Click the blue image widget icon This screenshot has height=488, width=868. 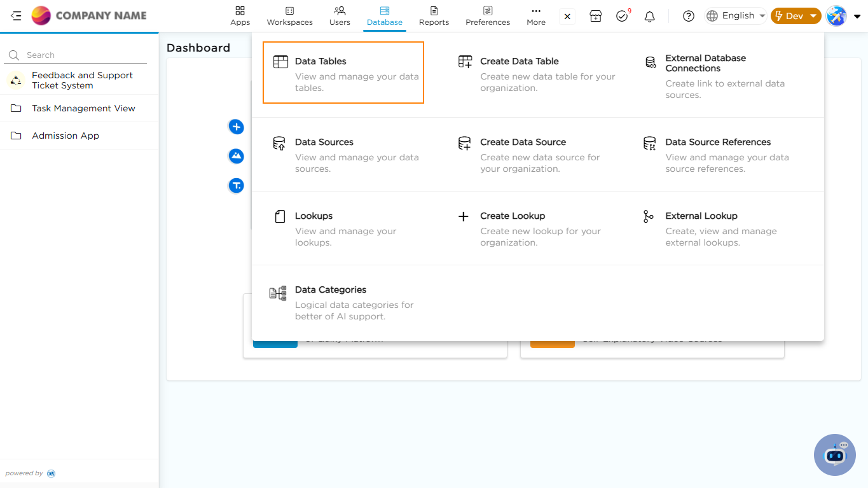tap(237, 156)
